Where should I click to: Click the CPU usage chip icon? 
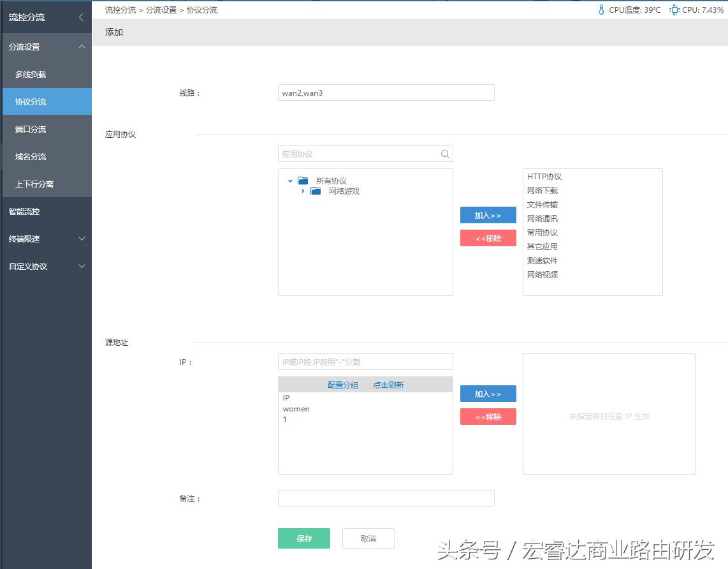pyautogui.click(x=674, y=10)
